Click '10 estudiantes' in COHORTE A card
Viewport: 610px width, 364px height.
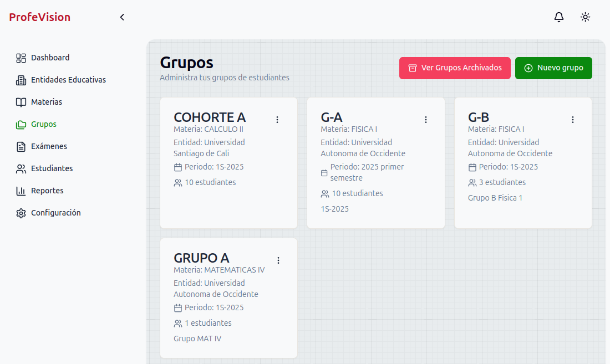(210, 182)
